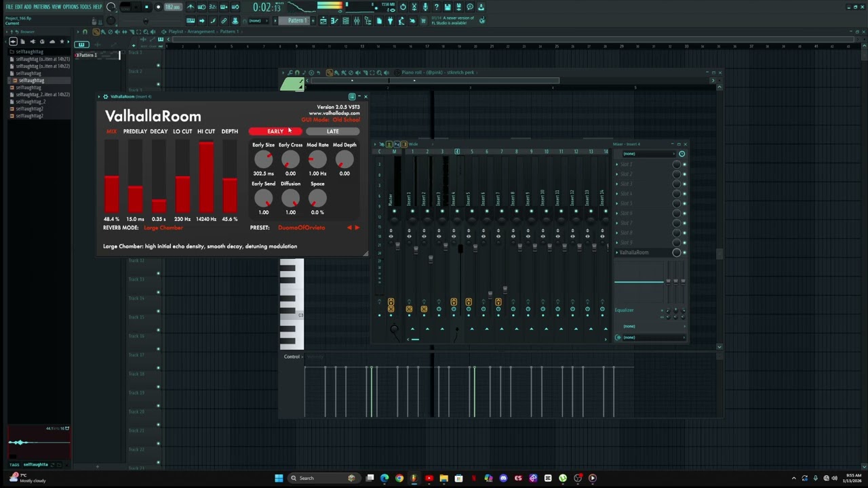
Task: Click the ValhallaRoom LO CUT slider
Action: (182, 176)
